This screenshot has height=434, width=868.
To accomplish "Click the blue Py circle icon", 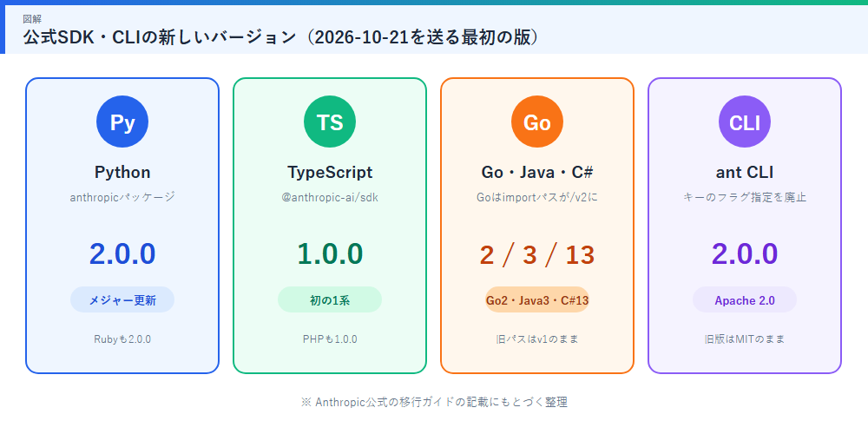I will tap(122, 122).
